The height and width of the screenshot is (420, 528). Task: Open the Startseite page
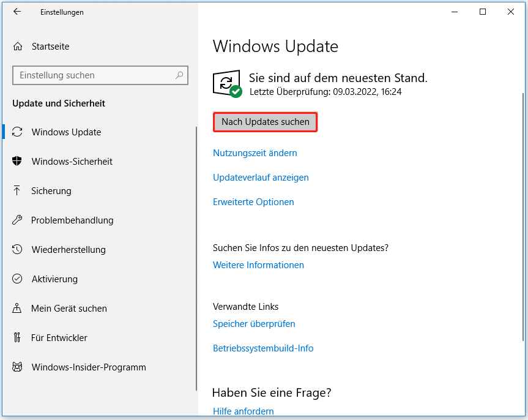click(x=51, y=46)
